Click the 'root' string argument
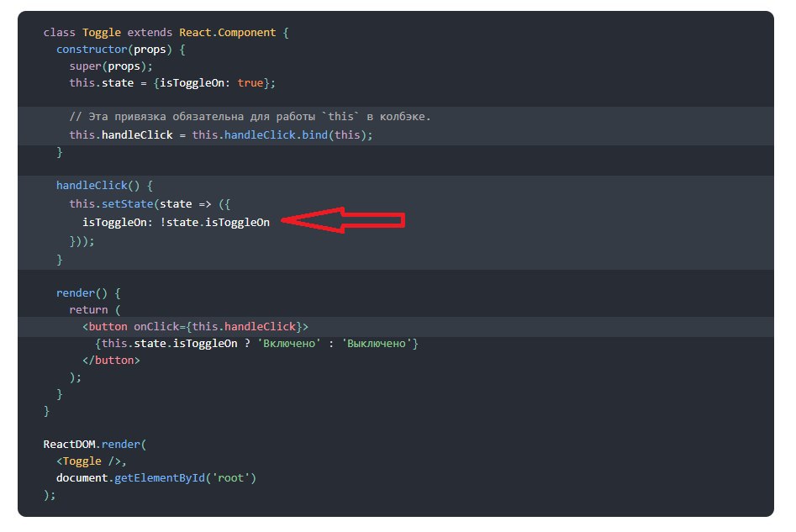 click(231, 478)
